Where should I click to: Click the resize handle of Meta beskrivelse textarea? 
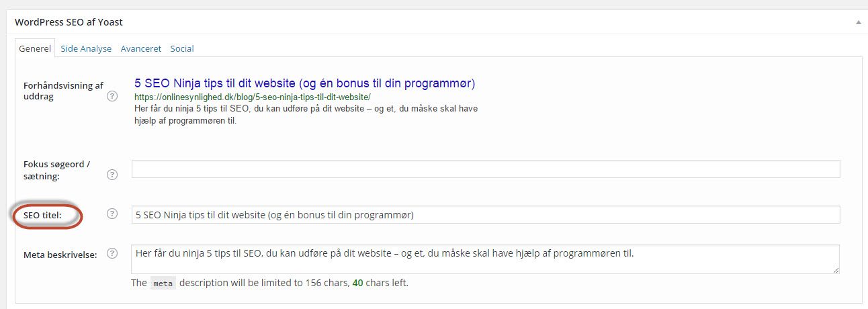836,269
